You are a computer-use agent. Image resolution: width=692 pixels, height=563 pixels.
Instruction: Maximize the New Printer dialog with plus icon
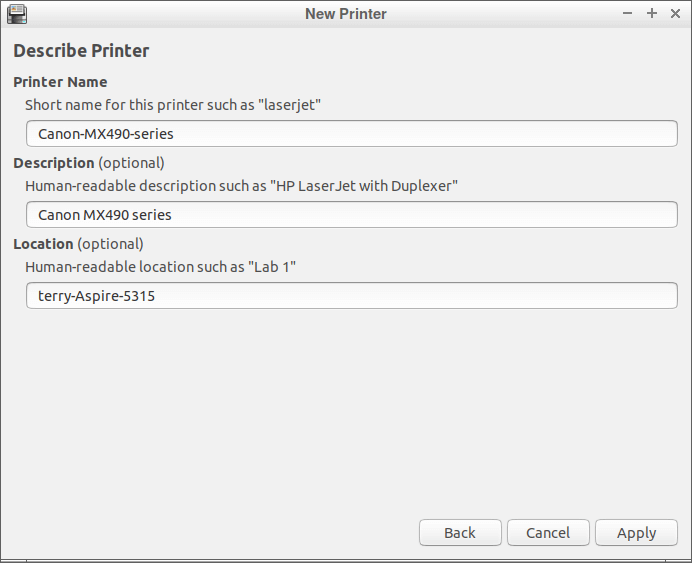(x=651, y=14)
